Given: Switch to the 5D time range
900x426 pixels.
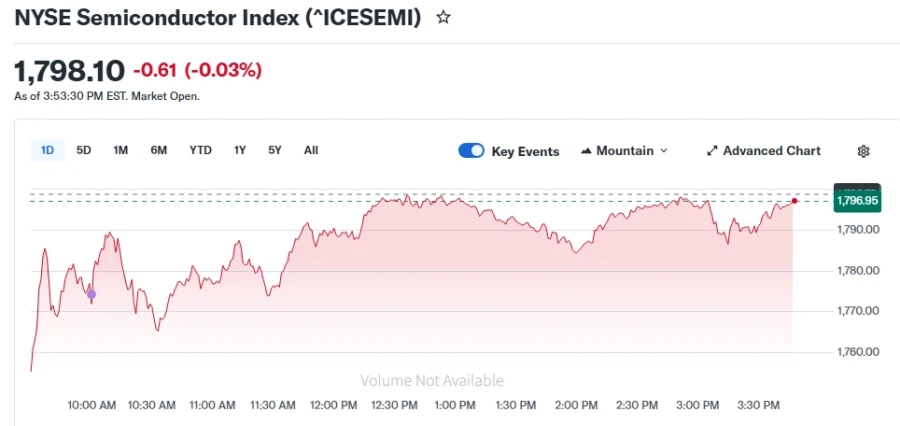Looking at the screenshot, I should pos(84,150).
